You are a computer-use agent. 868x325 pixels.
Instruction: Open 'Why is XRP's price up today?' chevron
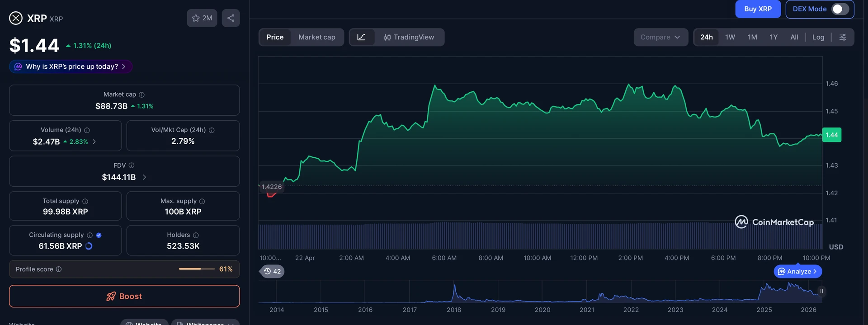(123, 66)
